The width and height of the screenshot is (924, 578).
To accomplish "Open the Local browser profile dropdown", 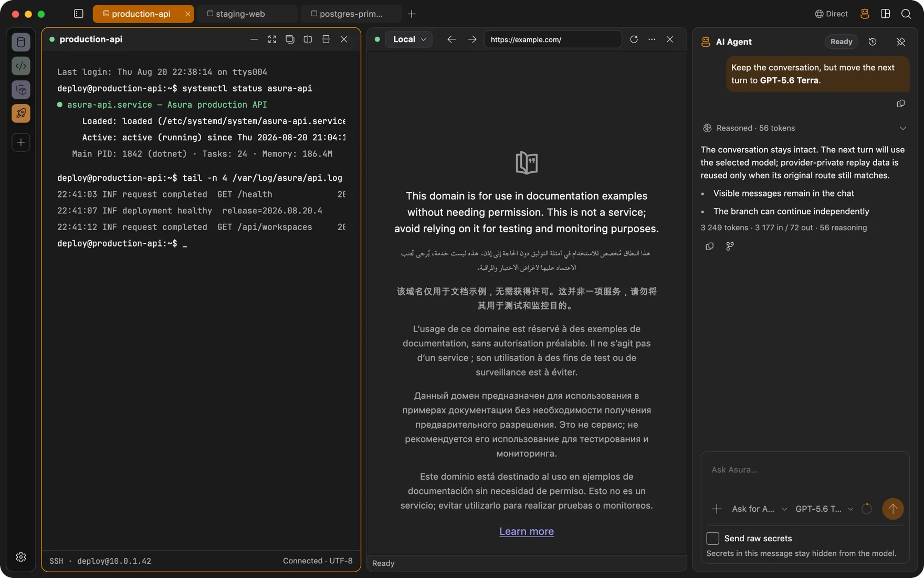I will tap(409, 39).
